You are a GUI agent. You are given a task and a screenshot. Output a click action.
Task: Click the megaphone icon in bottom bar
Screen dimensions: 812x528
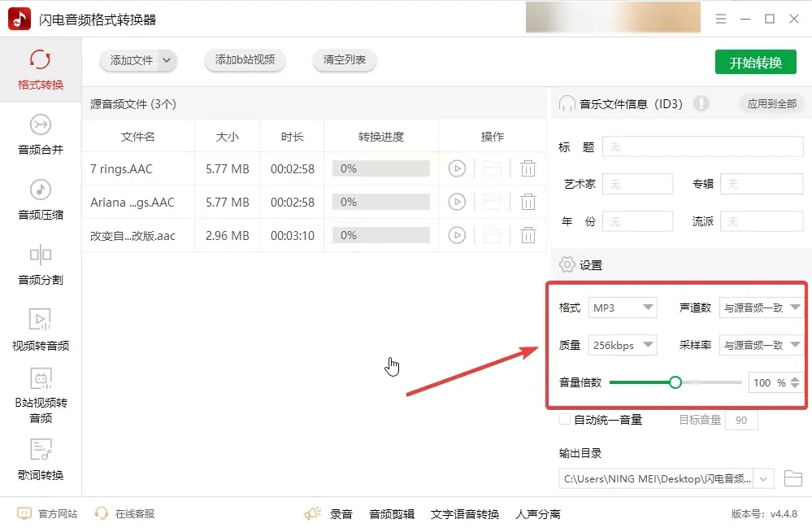point(312,513)
